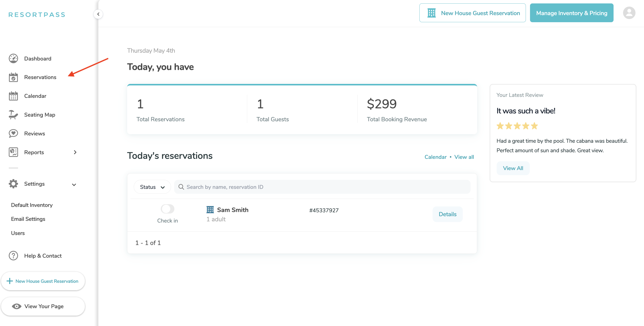The height and width of the screenshot is (326, 644).
Task: Click Manage Inventory & Pricing button
Action: [571, 13]
